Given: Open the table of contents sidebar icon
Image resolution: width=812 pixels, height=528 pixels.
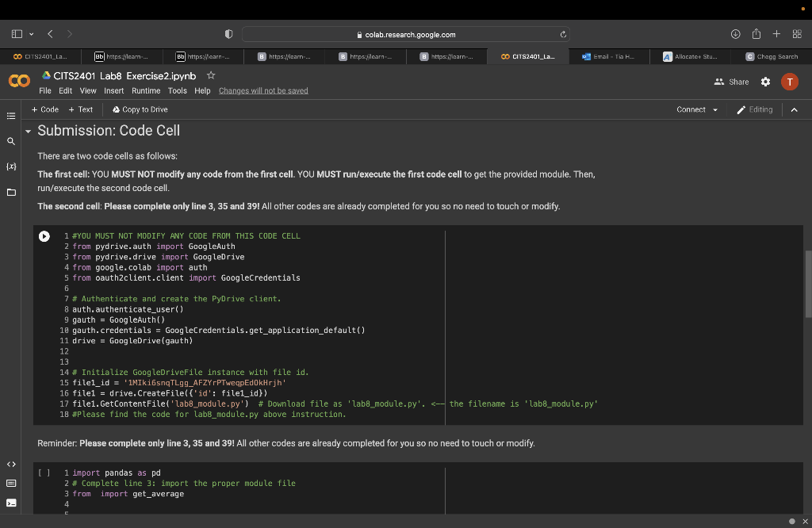Looking at the screenshot, I should [11, 116].
